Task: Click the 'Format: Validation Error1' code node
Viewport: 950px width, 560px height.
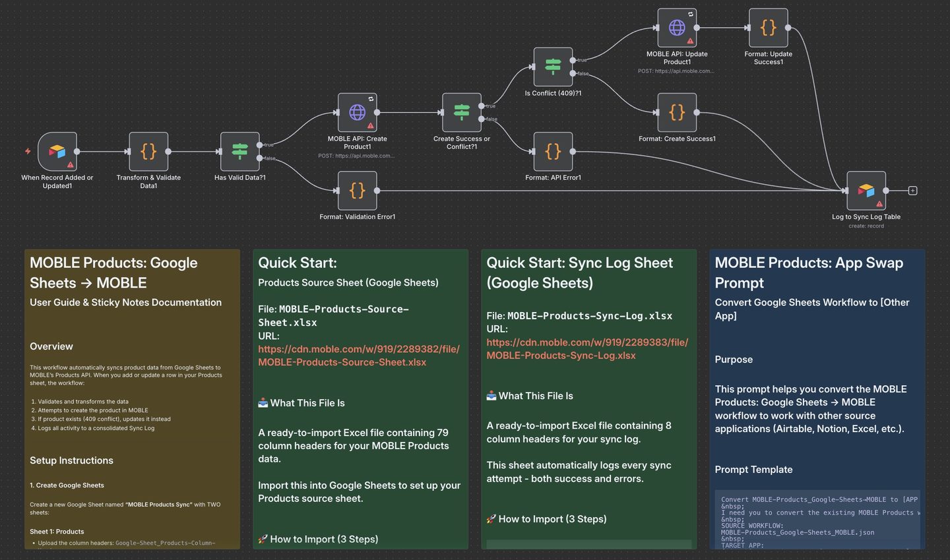Action: (x=357, y=191)
